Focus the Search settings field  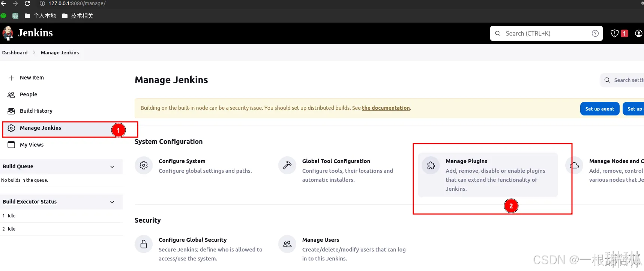click(x=623, y=80)
